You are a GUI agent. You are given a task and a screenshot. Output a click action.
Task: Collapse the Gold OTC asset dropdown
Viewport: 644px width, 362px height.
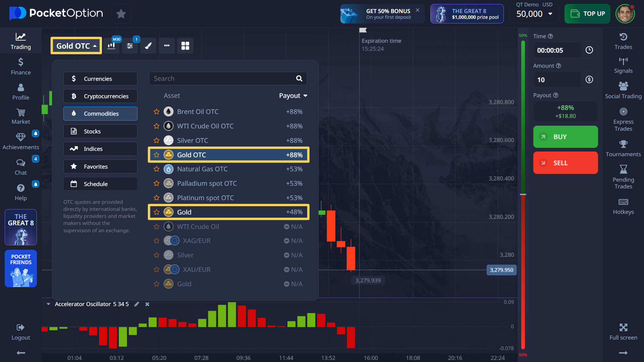click(x=76, y=46)
